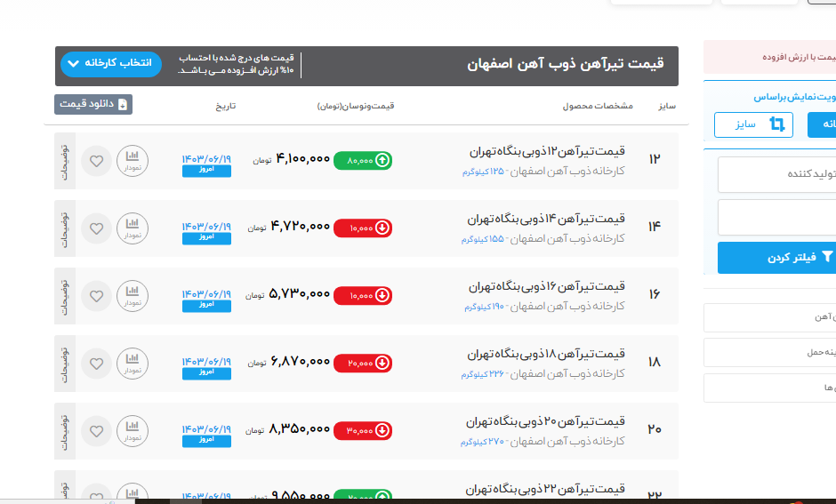The width and height of the screenshot is (836, 504).
Task: Click the red price-drop badge in size 18 row
Action: pyautogui.click(x=363, y=363)
